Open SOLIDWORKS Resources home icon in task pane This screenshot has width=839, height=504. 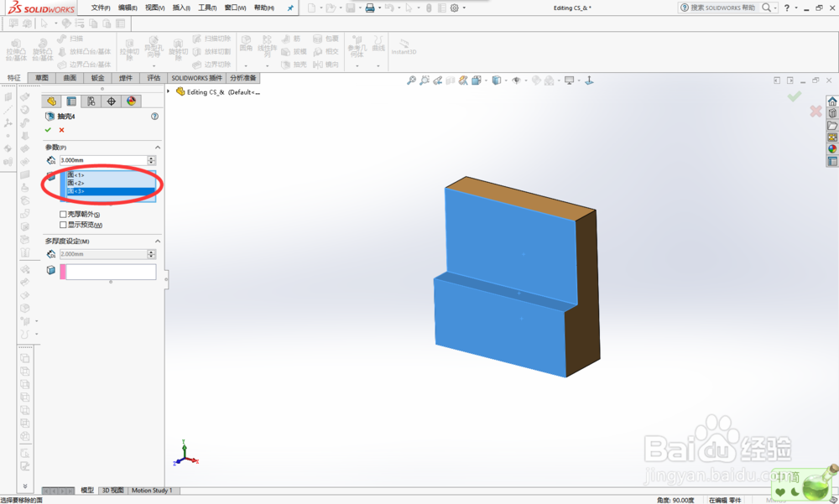point(832,101)
